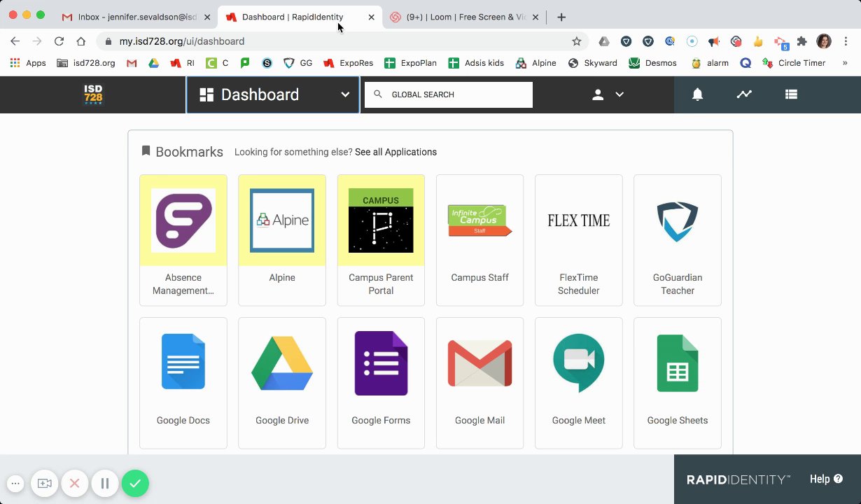Click the Chrome profile avatar

[x=824, y=41]
